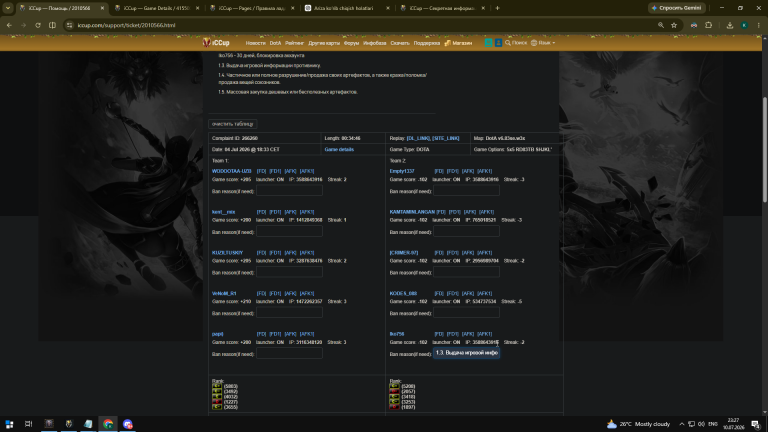Viewport: 768px width, 432px height.
Task: Open the Другие карты menu item
Action: pos(324,43)
